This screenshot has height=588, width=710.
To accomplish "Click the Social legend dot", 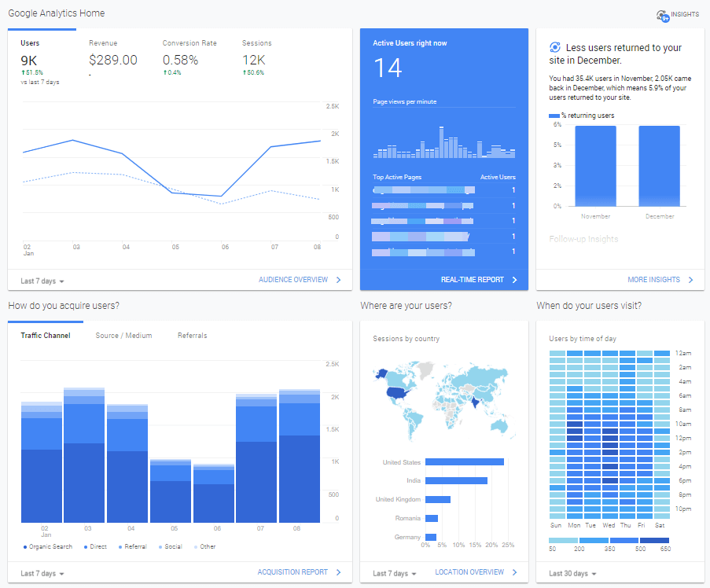I will [x=159, y=546].
